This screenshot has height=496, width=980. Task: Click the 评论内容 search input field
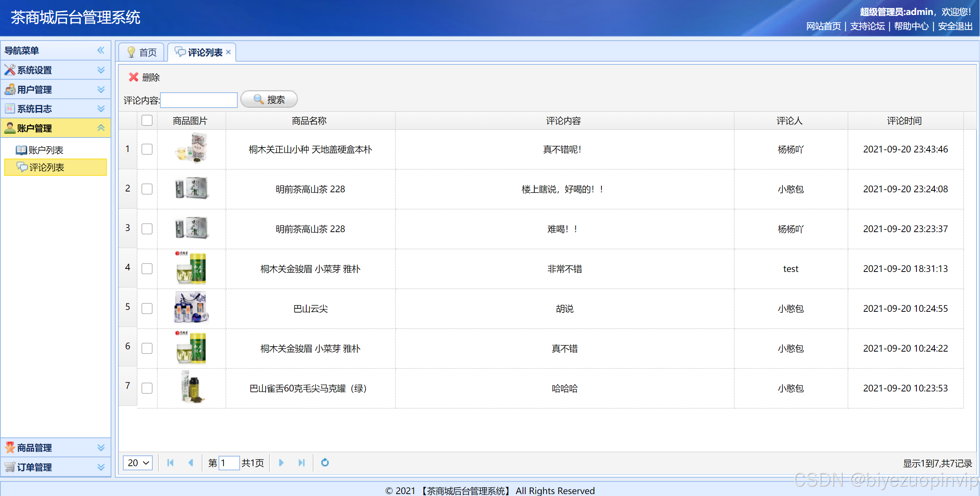point(199,100)
